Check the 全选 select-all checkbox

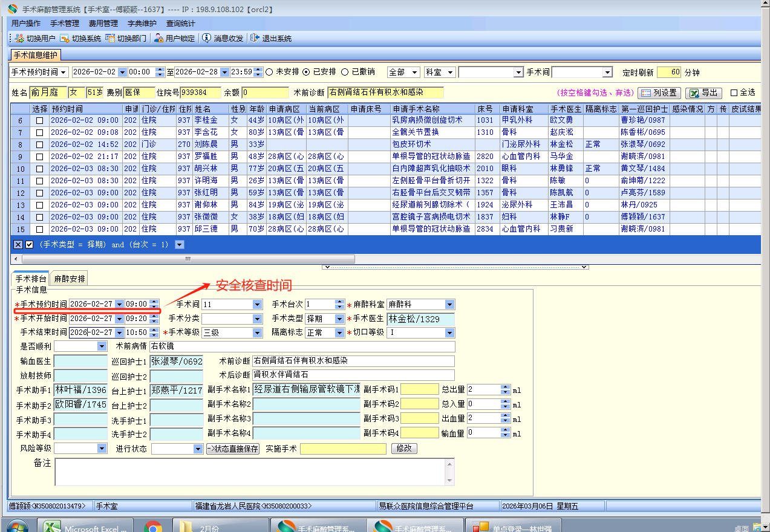[x=734, y=93]
